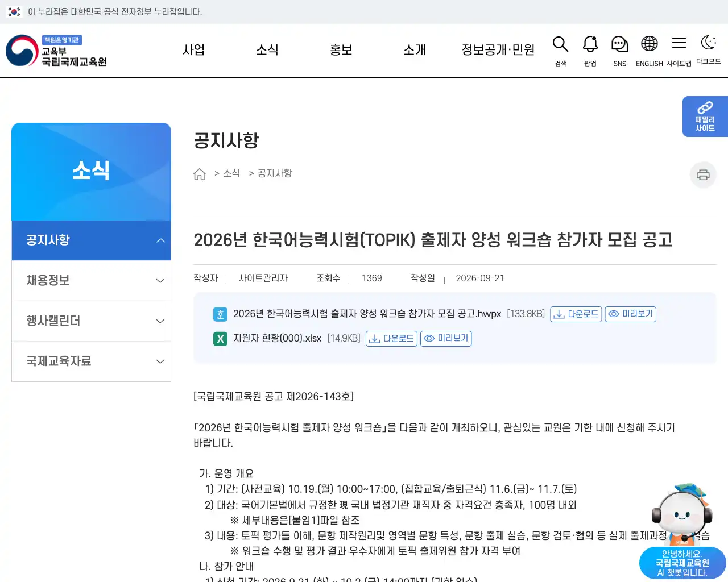Viewport: 728px width, 582px height.
Task: Expand the 채용정보 sidebar chevron
Action: click(160, 281)
